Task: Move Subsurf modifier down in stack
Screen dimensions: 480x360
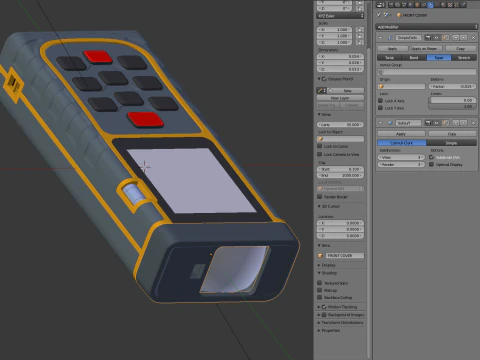Action: 463,123
